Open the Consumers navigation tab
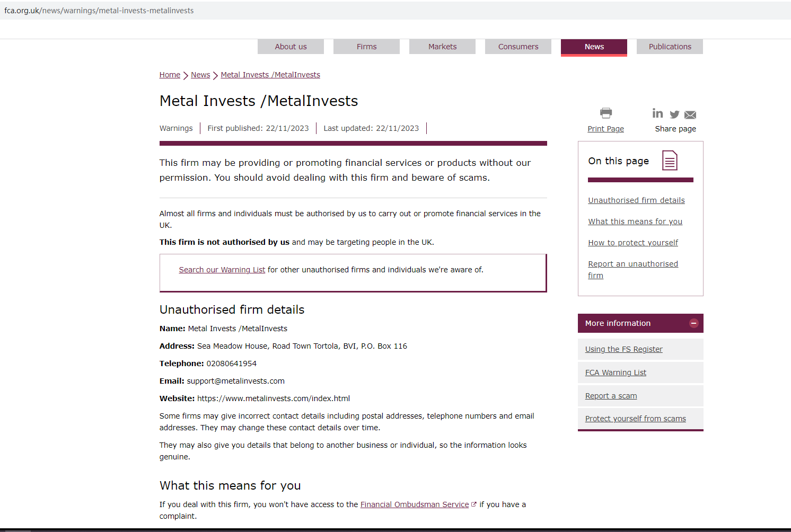The image size is (791, 532). tap(518, 47)
